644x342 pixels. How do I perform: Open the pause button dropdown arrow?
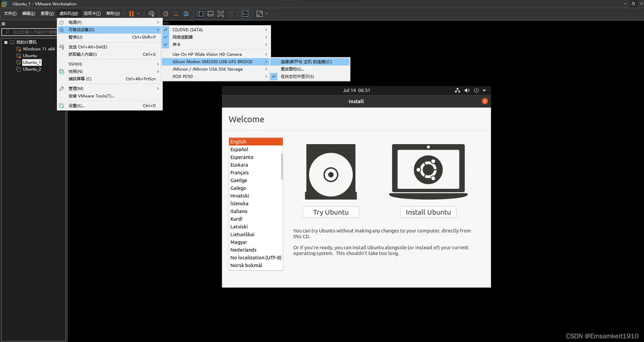tap(138, 13)
